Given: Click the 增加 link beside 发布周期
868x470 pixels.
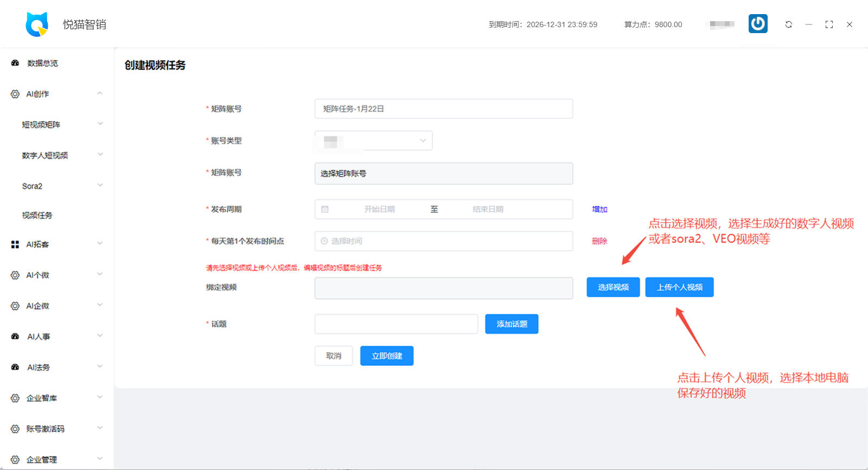Looking at the screenshot, I should pyautogui.click(x=599, y=209).
